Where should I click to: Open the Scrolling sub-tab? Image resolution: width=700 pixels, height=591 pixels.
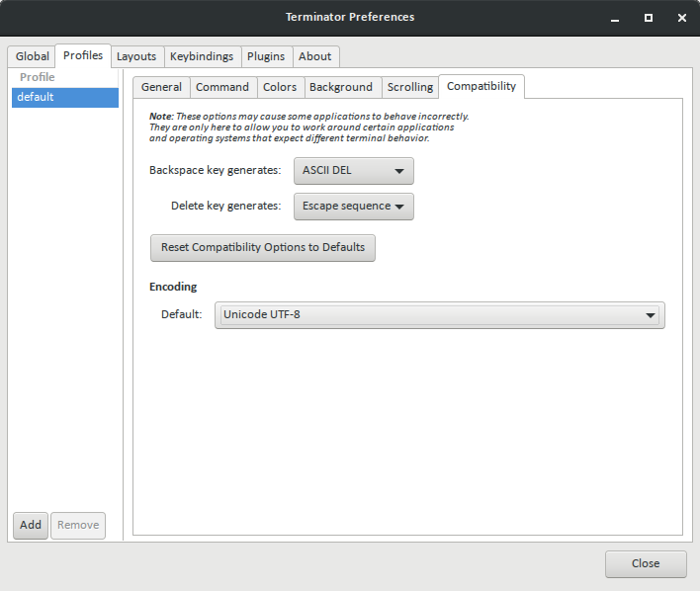coord(410,87)
